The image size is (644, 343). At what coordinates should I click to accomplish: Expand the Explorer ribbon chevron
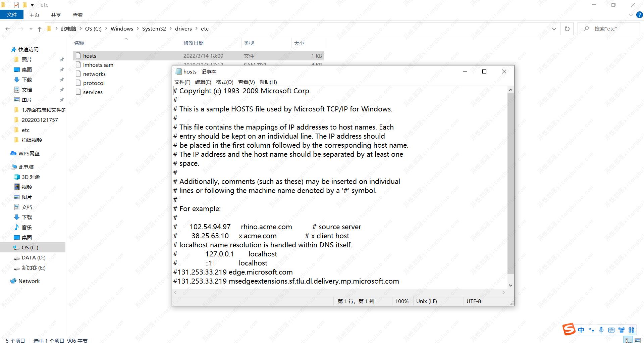click(x=631, y=15)
